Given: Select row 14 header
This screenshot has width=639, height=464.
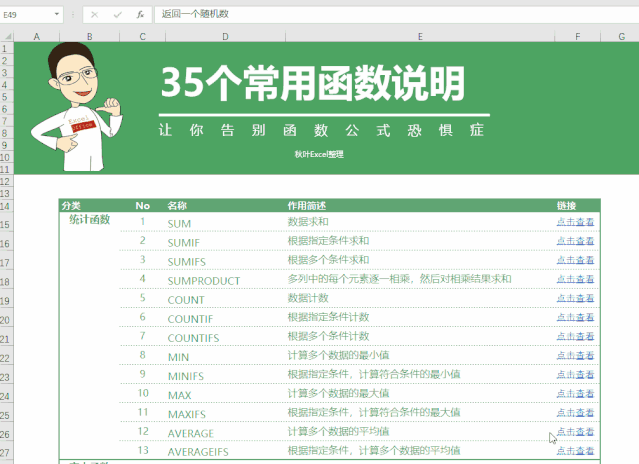Looking at the screenshot, I should pyautogui.click(x=6, y=206).
